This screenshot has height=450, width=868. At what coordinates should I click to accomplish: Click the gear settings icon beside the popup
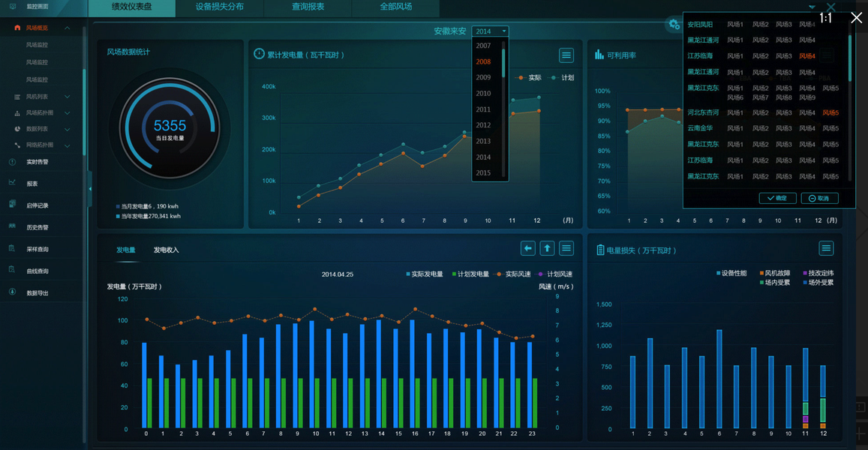tap(674, 24)
